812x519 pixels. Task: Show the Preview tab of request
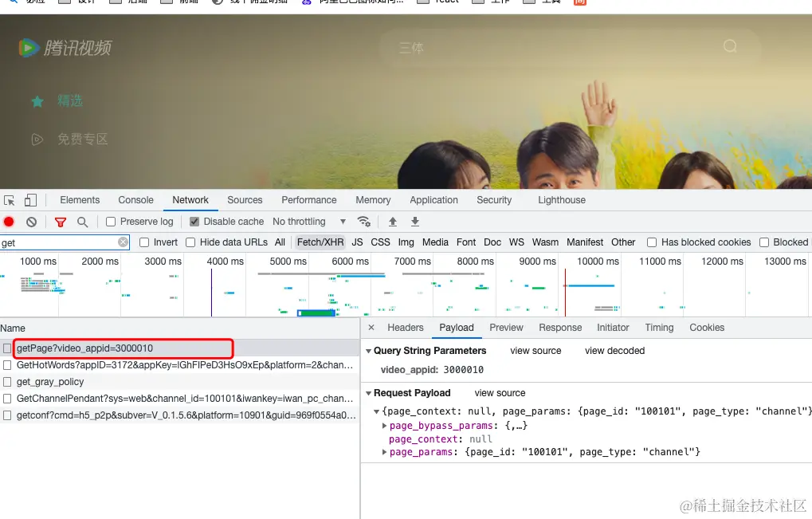[x=507, y=328]
